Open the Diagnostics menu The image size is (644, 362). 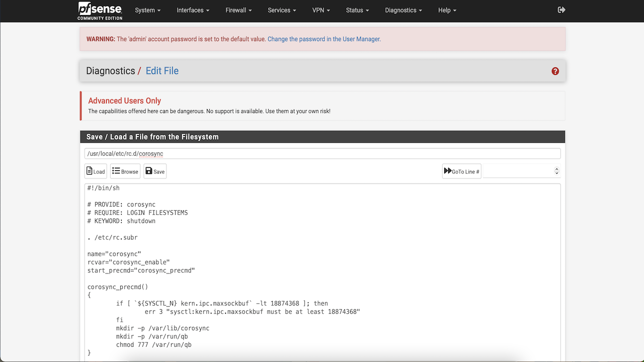[403, 10]
